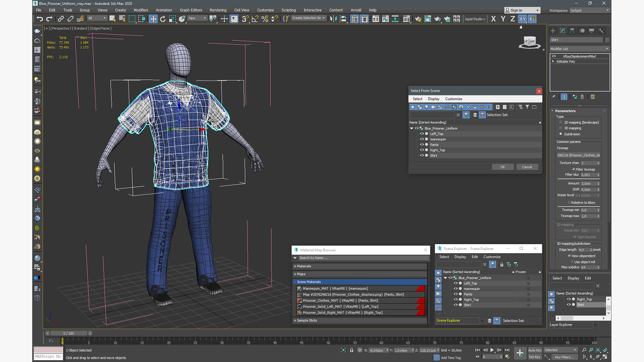
Task: Select the 3D mapping radio button
Action: [560, 128]
